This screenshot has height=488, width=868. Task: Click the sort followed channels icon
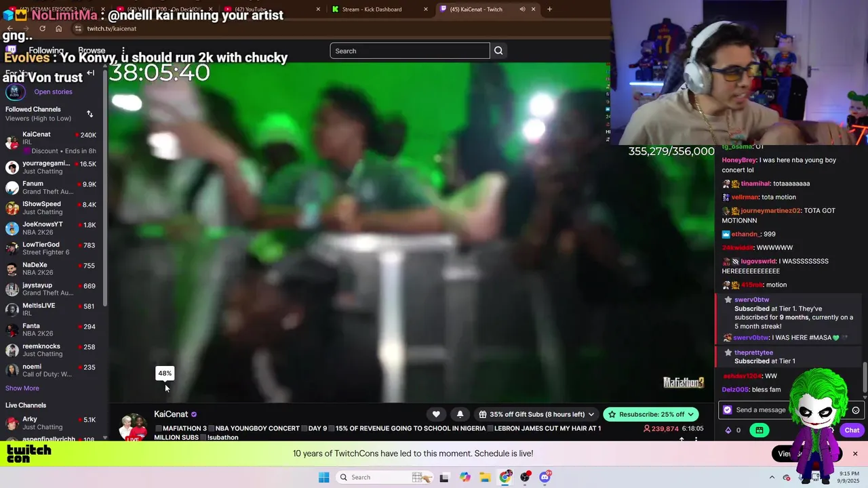coord(90,114)
